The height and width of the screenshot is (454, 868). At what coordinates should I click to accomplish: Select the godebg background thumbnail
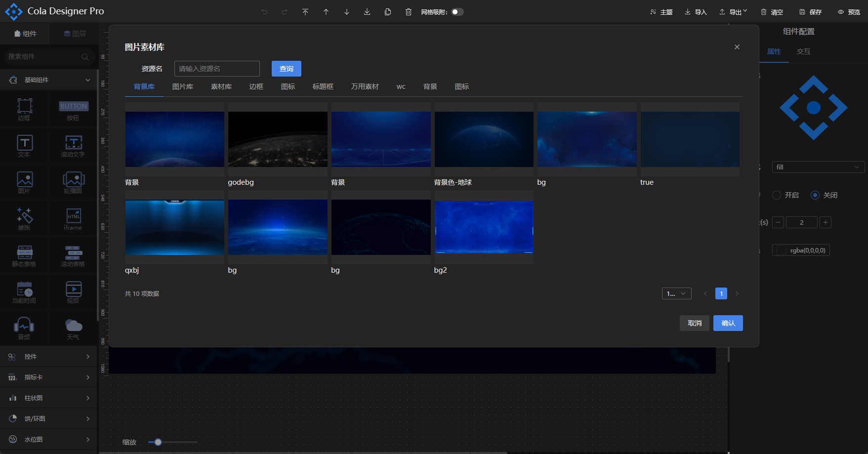[x=278, y=139]
